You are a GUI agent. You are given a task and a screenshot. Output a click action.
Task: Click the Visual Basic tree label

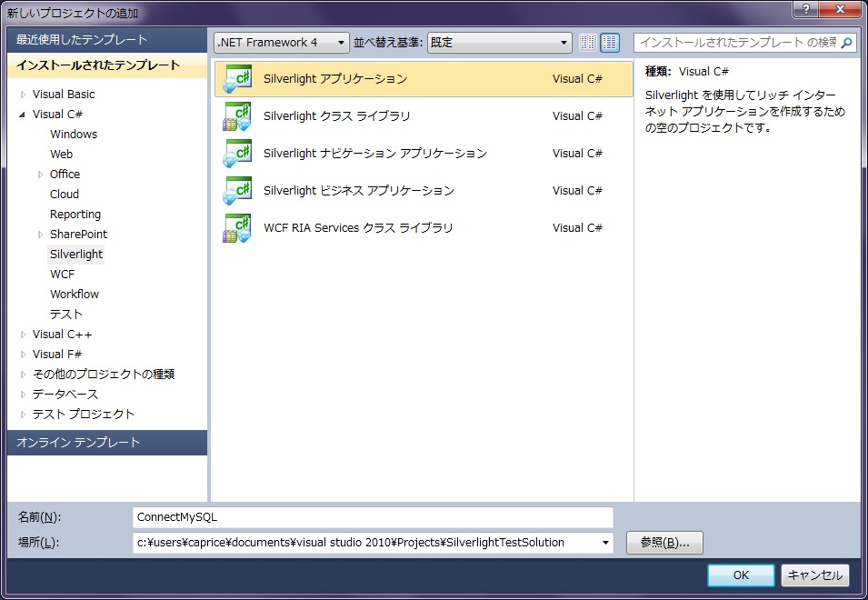(64, 95)
